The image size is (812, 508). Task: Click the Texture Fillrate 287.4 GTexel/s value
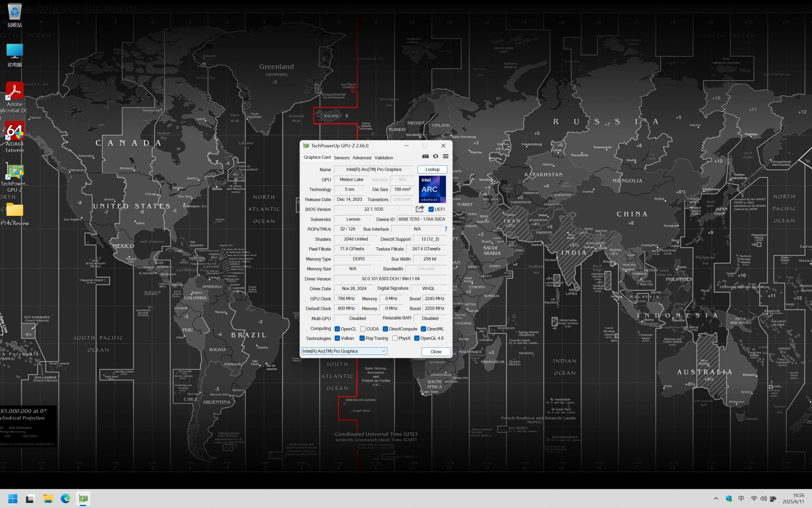[x=426, y=249]
